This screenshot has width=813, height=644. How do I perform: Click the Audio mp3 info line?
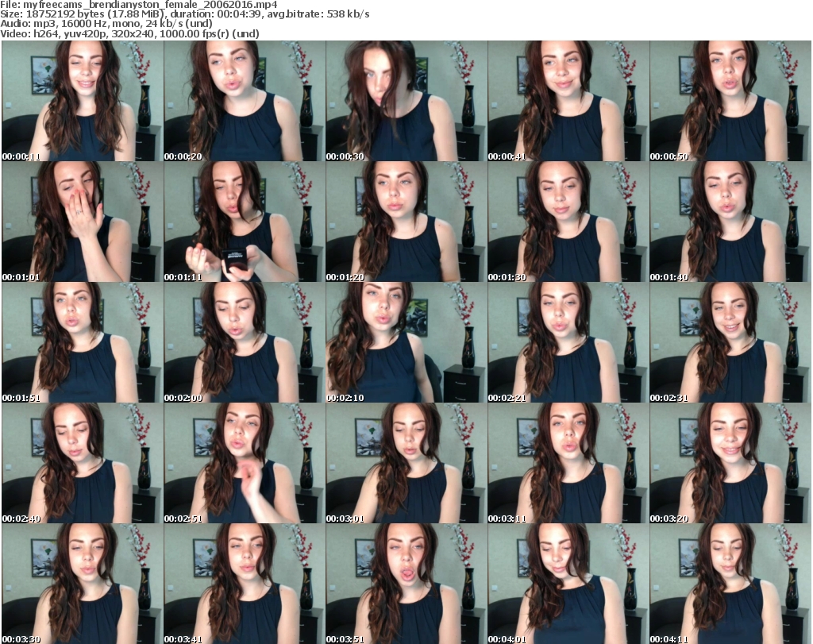click(106, 24)
